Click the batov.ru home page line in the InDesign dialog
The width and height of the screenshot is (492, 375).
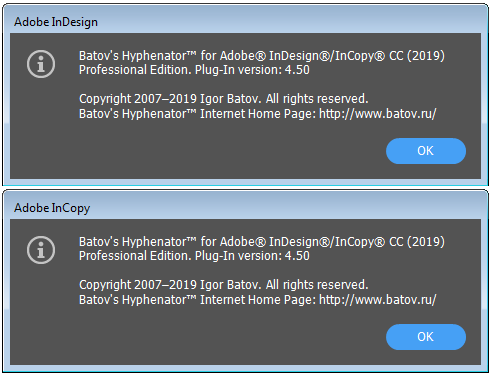coord(258,114)
